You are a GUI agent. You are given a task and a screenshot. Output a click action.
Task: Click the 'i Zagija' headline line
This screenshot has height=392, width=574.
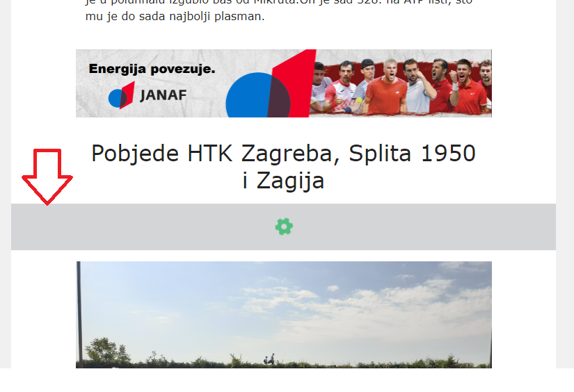click(283, 181)
